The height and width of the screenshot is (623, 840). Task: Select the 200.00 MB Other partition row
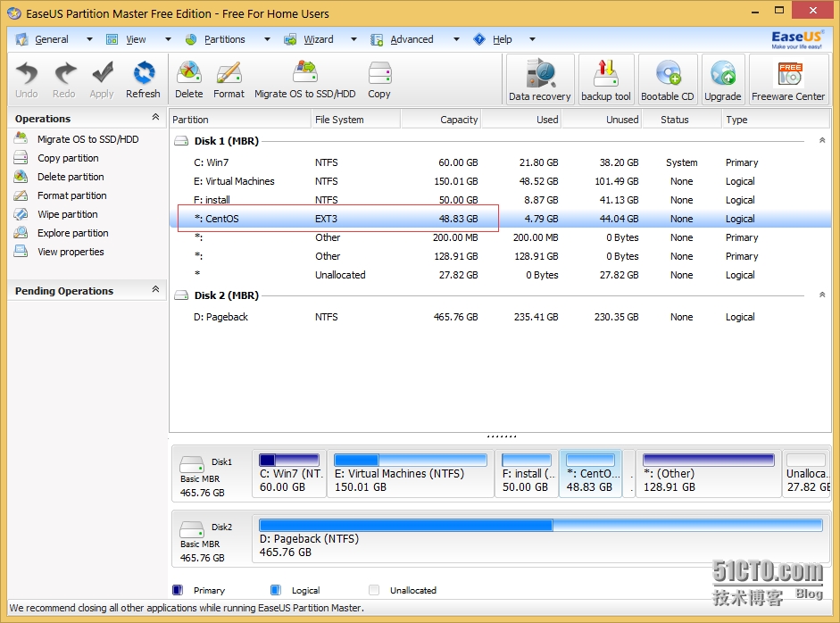click(x=501, y=237)
